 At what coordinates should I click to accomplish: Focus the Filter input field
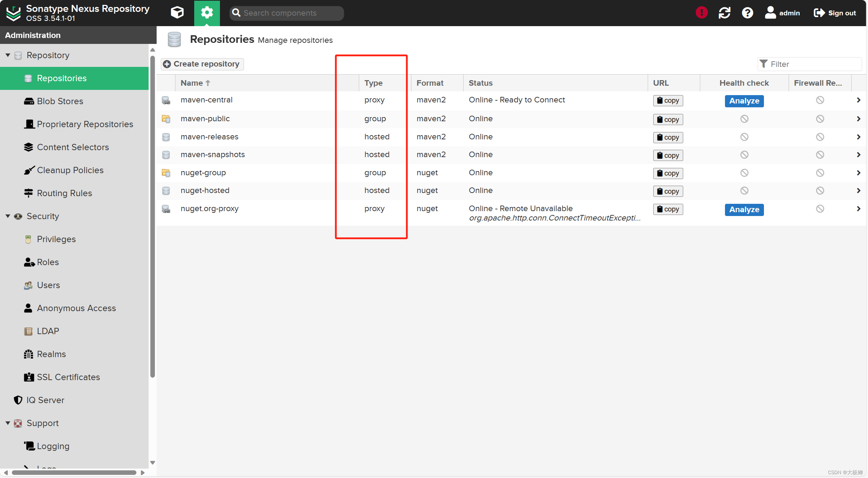(810, 64)
